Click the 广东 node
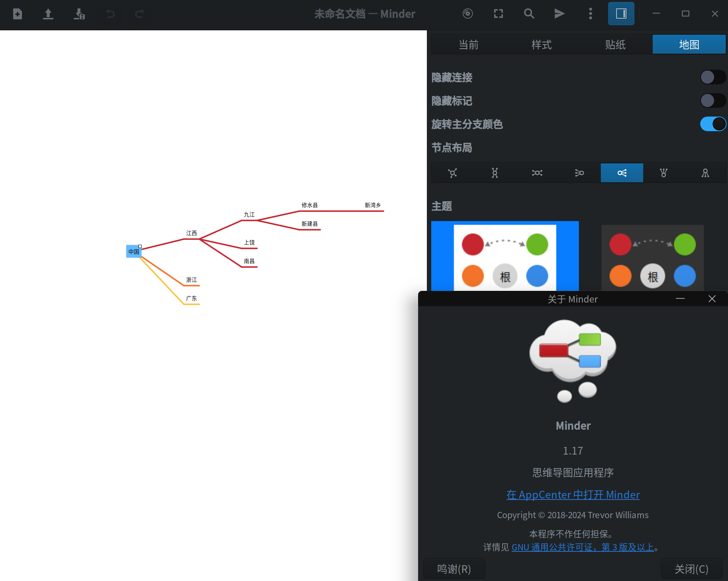The height and width of the screenshot is (581, 728). coord(192,298)
